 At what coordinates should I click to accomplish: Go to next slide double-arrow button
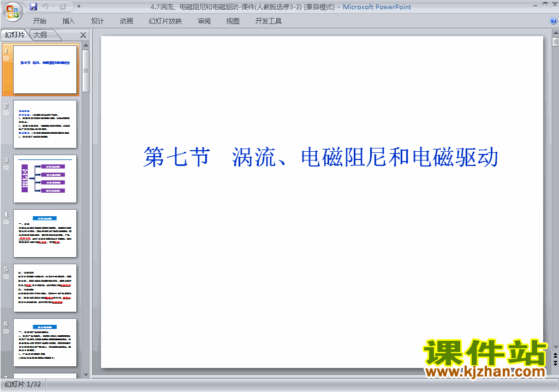555,363
